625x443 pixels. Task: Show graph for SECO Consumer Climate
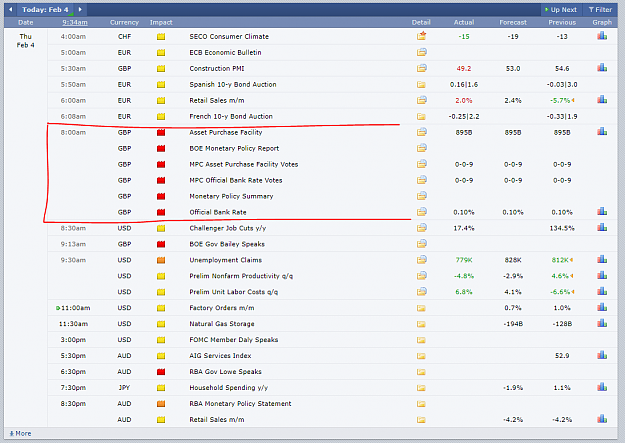(602, 36)
